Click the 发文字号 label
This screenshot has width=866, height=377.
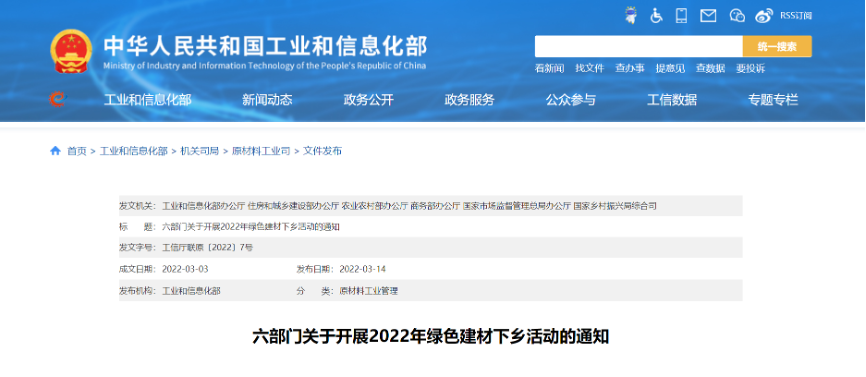tap(138, 248)
